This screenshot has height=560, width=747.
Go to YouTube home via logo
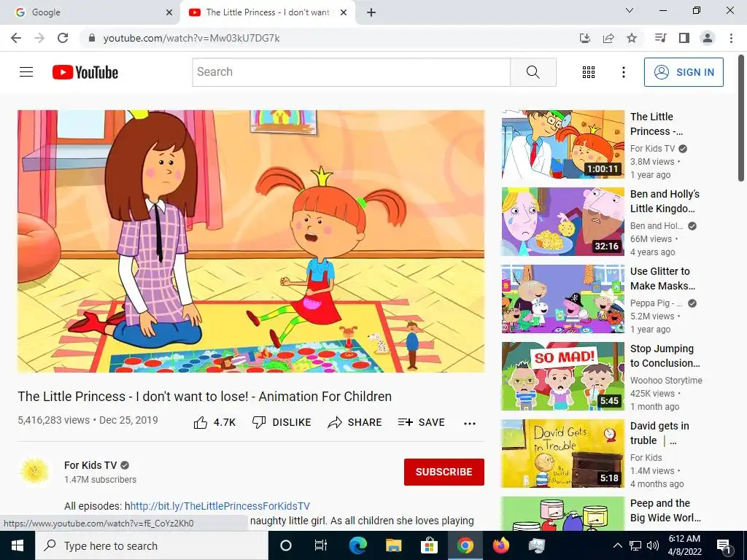coord(85,72)
